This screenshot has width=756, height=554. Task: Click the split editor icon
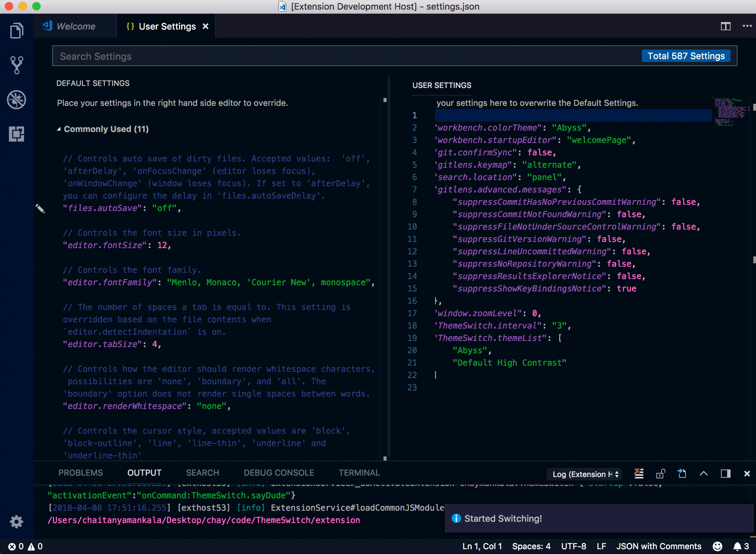click(x=725, y=26)
